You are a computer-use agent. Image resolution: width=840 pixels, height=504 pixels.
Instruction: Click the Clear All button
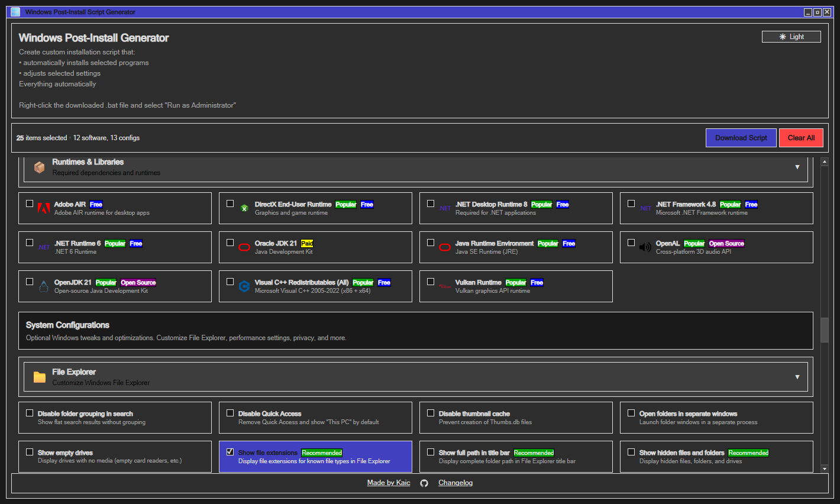801,137
